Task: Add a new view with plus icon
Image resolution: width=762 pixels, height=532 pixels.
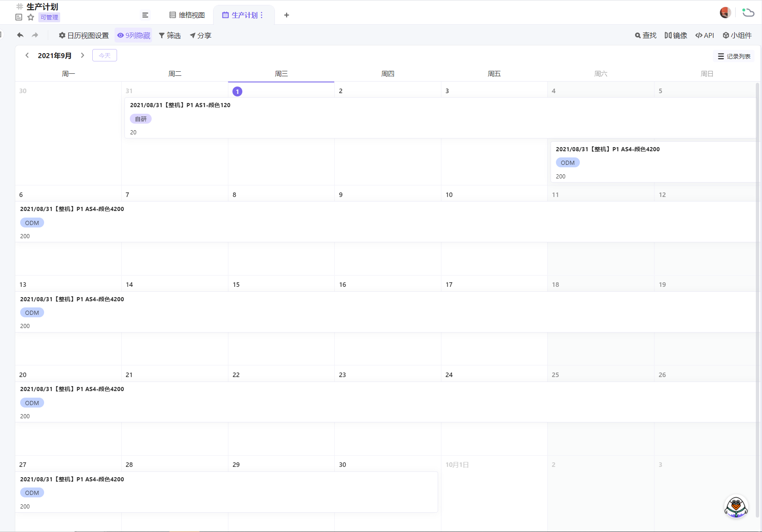Action: click(x=286, y=15)
